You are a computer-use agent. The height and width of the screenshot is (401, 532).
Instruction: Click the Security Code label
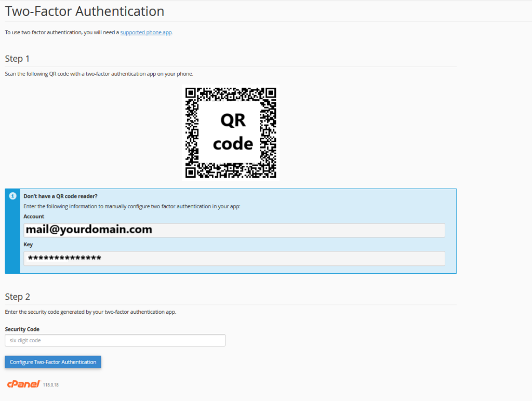(22, 329)
